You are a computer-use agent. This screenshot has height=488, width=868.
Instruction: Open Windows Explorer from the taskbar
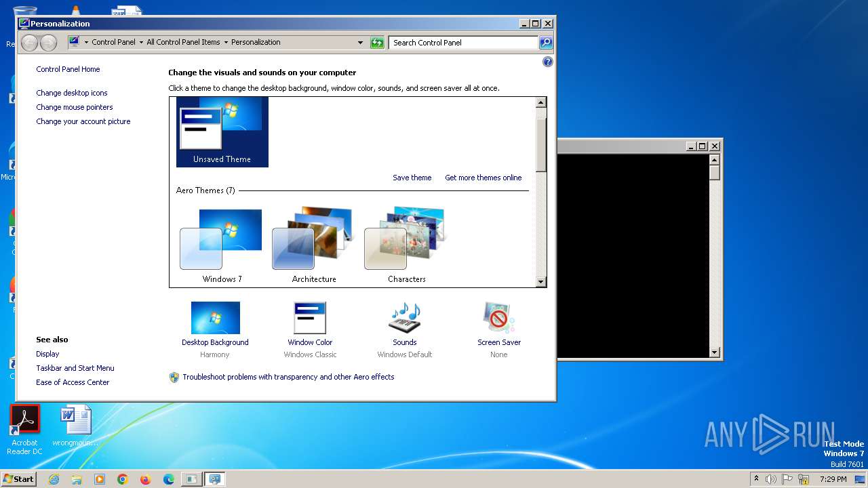click(x=77, y=479)
